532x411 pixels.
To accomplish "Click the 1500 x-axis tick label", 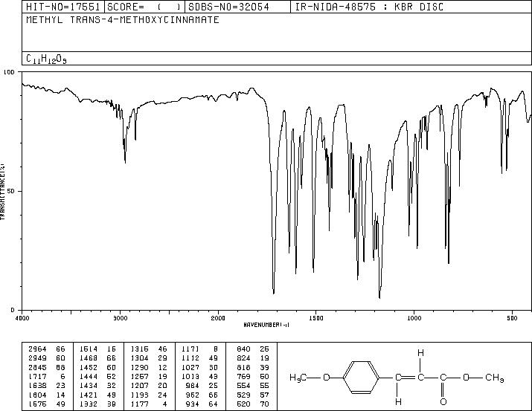I will (316, 318).
